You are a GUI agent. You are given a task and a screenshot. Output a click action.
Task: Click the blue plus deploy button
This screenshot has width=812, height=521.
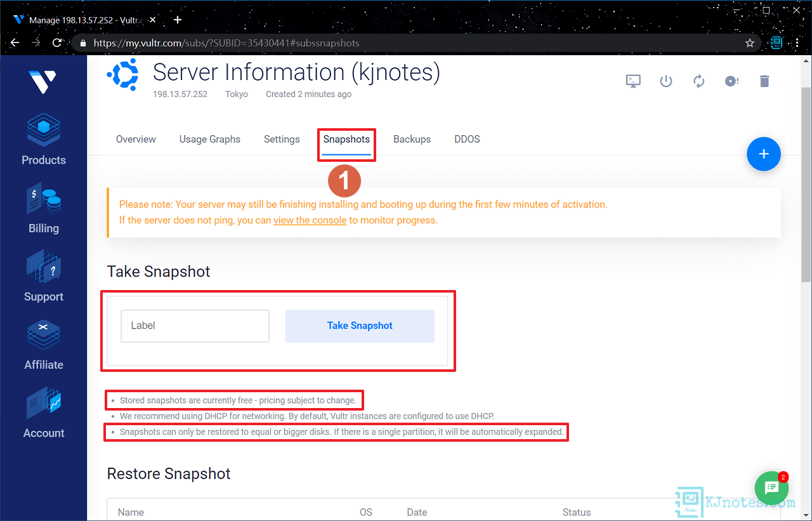coord(764,154)
